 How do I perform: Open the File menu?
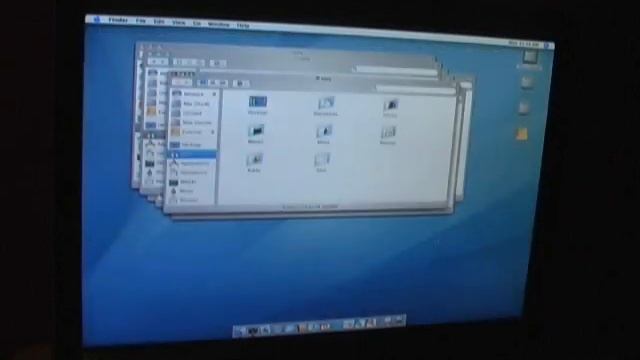(x=141, y=21)
